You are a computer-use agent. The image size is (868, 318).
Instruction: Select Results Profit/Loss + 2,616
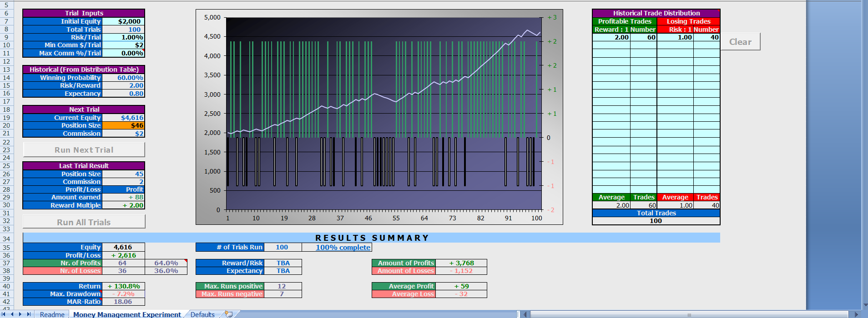123,255
